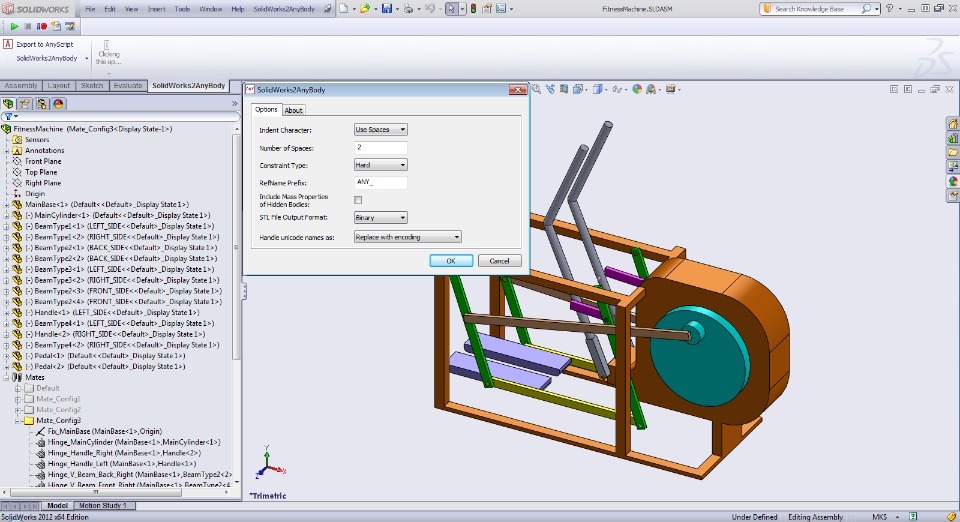Open the Insert menu
The image size is (960, 522).
(156, 9)
